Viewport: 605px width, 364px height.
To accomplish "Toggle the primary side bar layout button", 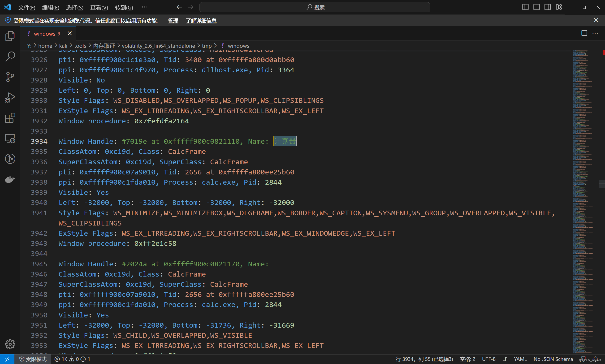I will [x=525, y=7].
